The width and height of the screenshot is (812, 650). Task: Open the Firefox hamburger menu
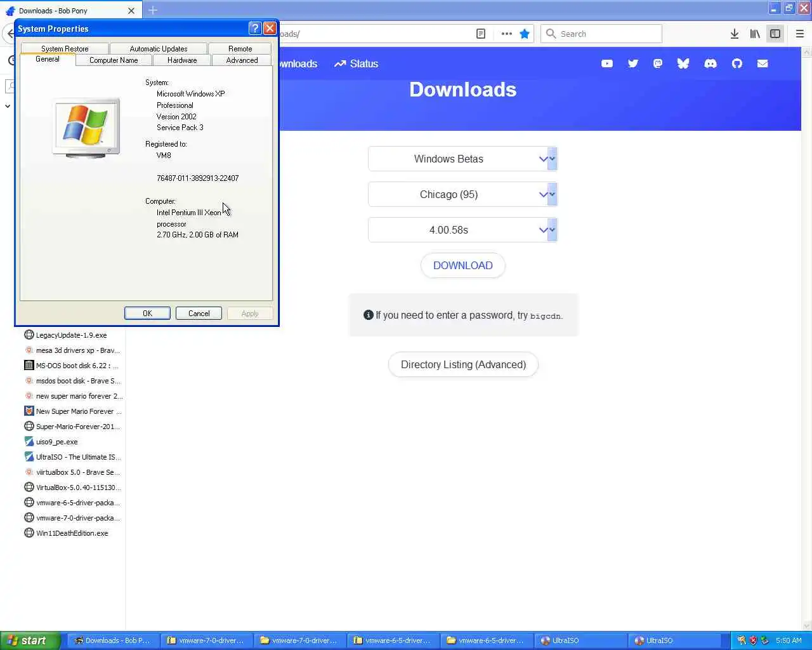[800, 34]
